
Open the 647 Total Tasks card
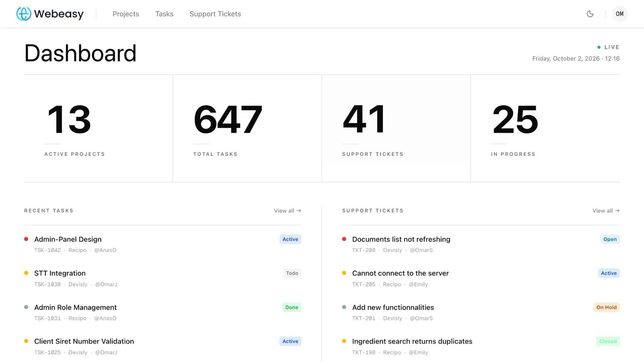click(247, 128)
